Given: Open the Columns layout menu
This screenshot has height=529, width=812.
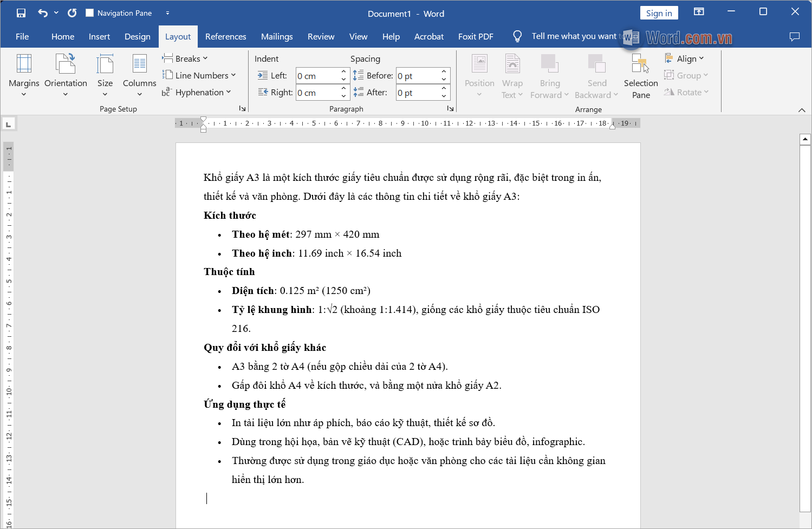Looking at the screenshot, I should [139, 75].
